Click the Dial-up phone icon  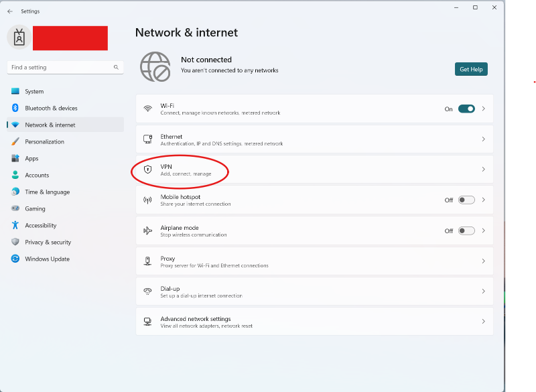147,291
